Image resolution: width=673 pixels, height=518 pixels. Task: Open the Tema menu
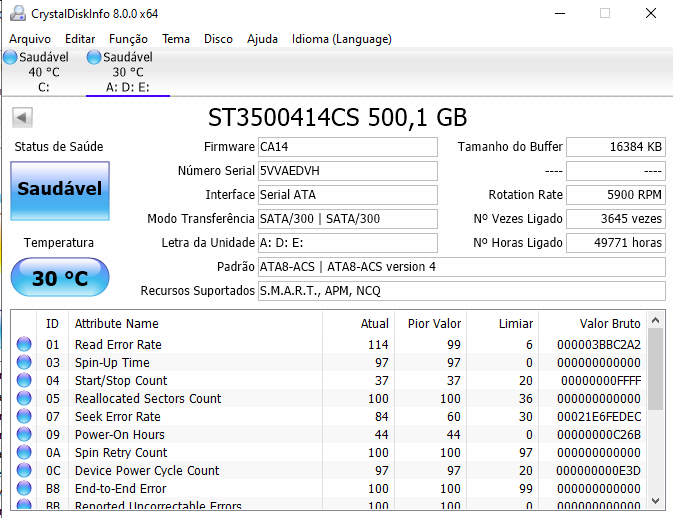coord(176,39)
